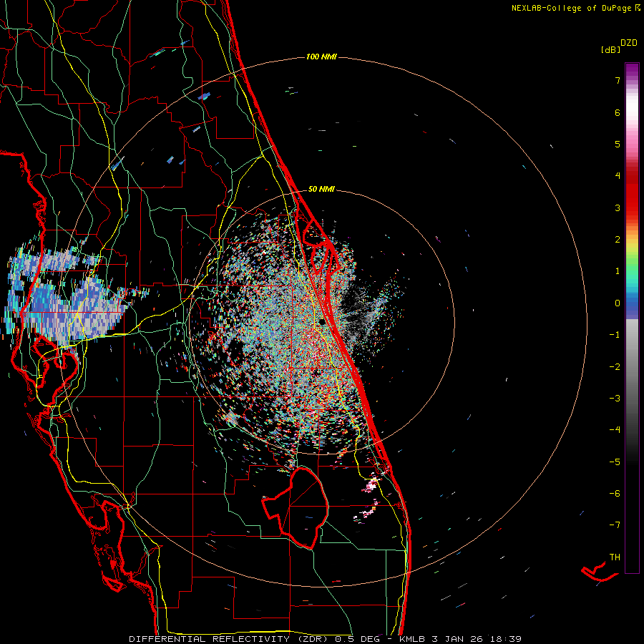Click the positive 5 scale value
Image resolution: width=644 pixels, height=644 pixels.
coord(618,144)
